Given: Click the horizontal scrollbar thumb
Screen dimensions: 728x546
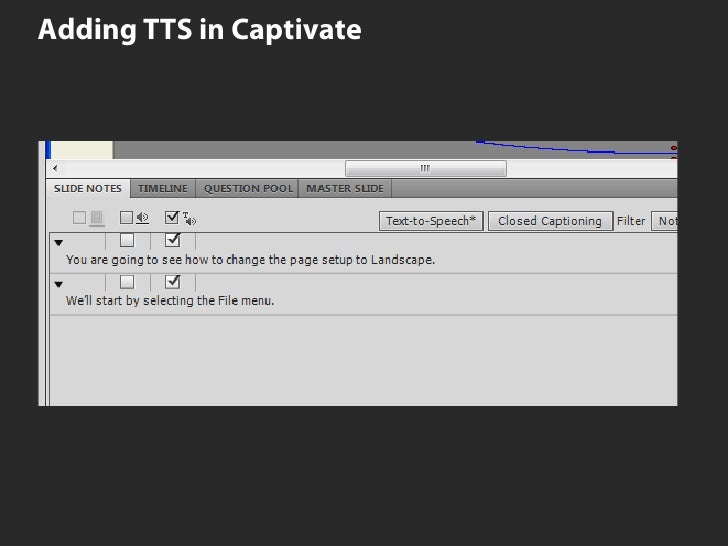Looking at the screenshot, I should click(426, 169).
